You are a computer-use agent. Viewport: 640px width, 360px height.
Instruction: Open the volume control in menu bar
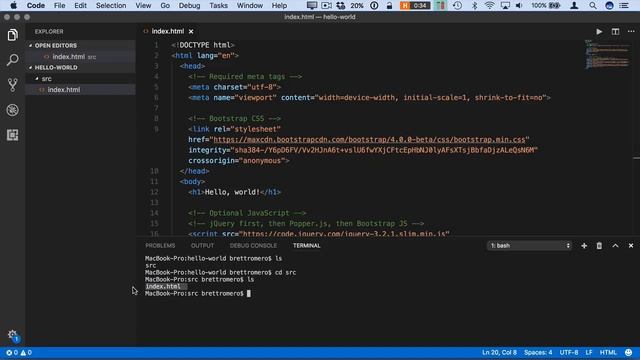(519, 6)
